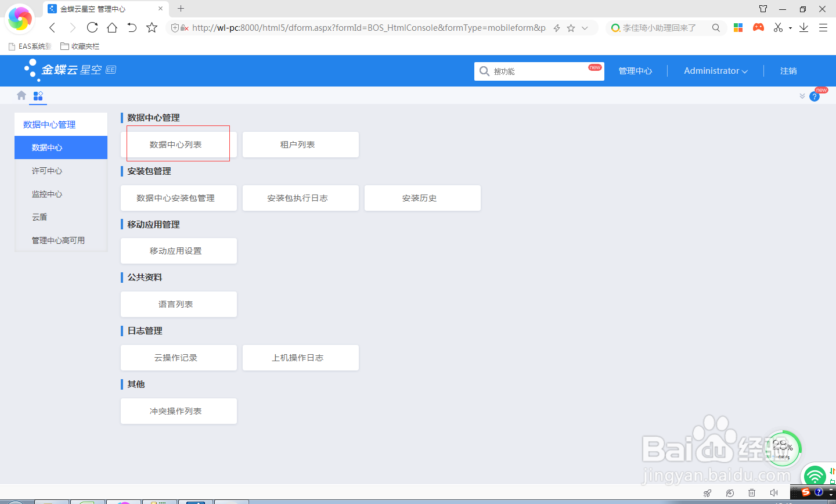The height and width of the screenshot is (504, 836).
Task: Select the blue app-grid menu icon
Action: tap(38, 96)
